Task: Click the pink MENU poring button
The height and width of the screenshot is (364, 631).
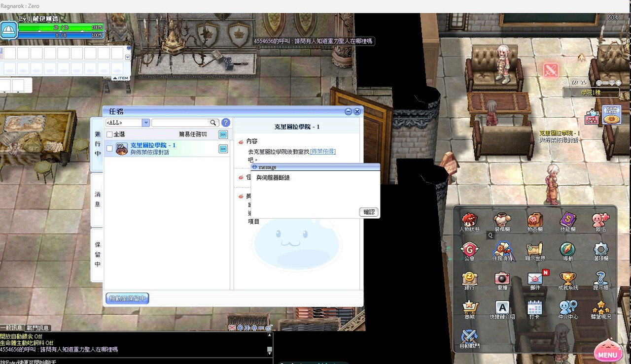Action: (608, 351)
